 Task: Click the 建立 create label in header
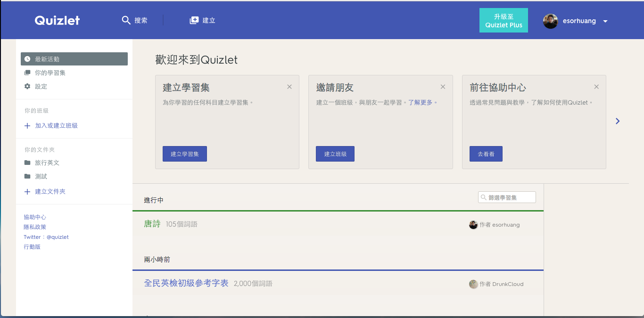click(209, 20)
